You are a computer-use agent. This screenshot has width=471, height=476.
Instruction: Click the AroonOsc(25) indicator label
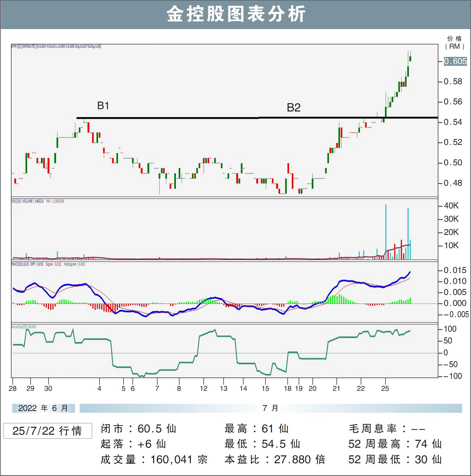tap(24, 327)
